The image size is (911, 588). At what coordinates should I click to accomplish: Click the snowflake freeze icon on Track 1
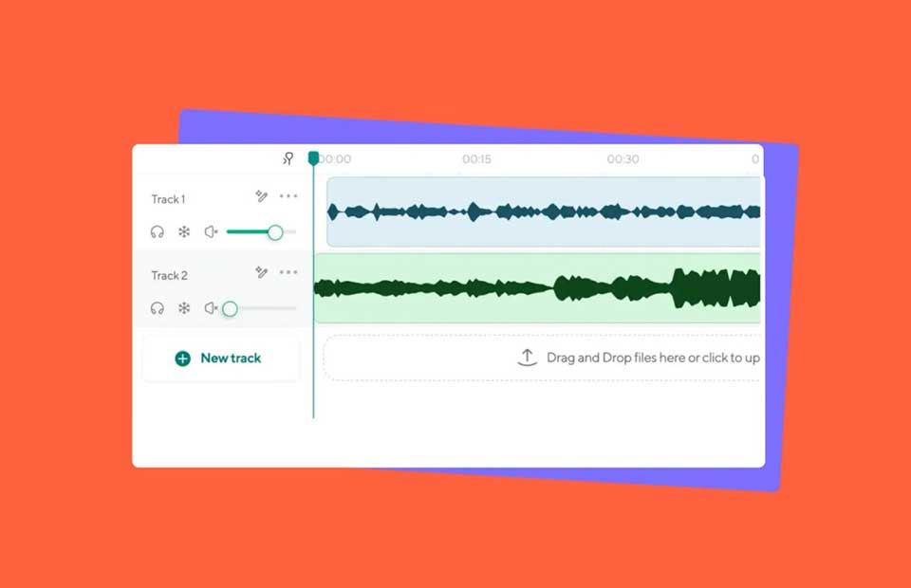(x=184, y=232)
